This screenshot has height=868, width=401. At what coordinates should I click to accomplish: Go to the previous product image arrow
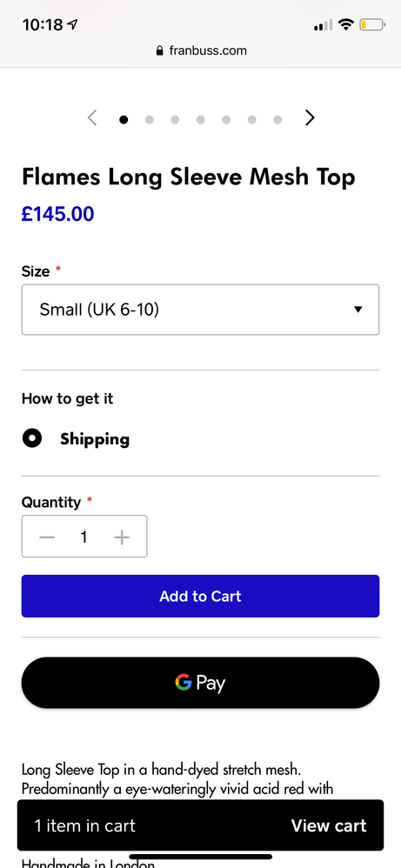(x=92, y=118)
